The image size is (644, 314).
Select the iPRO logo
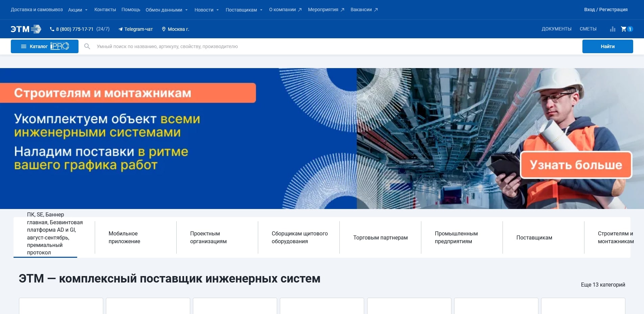(60, 46)
